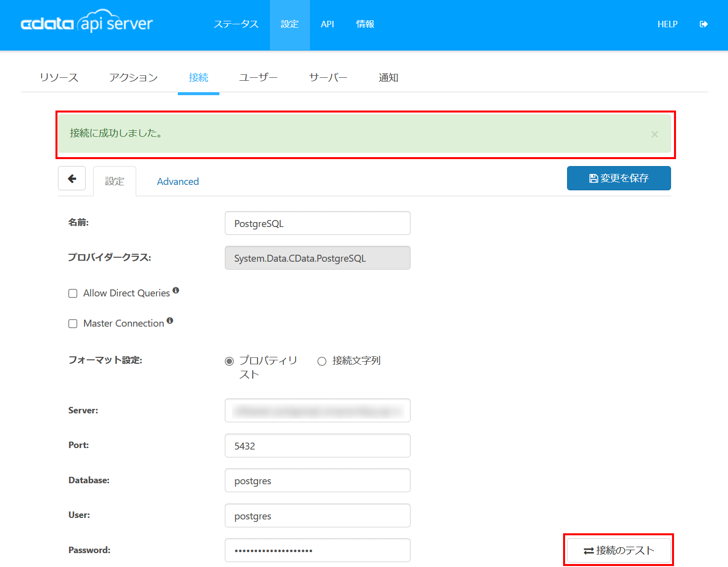Open the API menu item
Viewport: 728px width, 567px height.
[327, 24]
